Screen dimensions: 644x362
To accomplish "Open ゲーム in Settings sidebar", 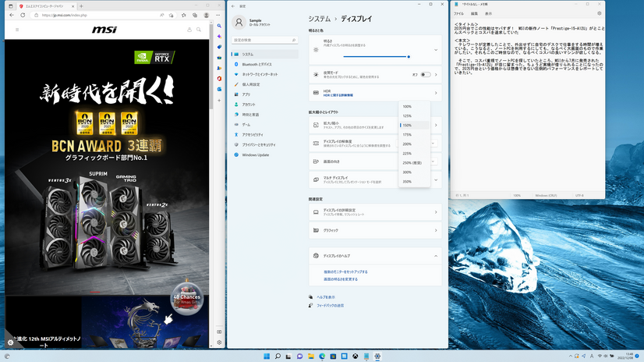I will (x=264, y=125).
